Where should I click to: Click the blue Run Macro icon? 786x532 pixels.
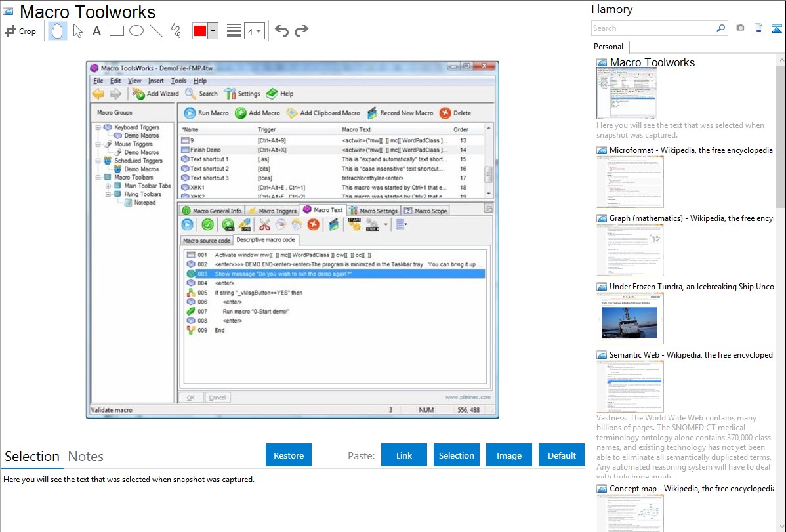tap(190, 113)
